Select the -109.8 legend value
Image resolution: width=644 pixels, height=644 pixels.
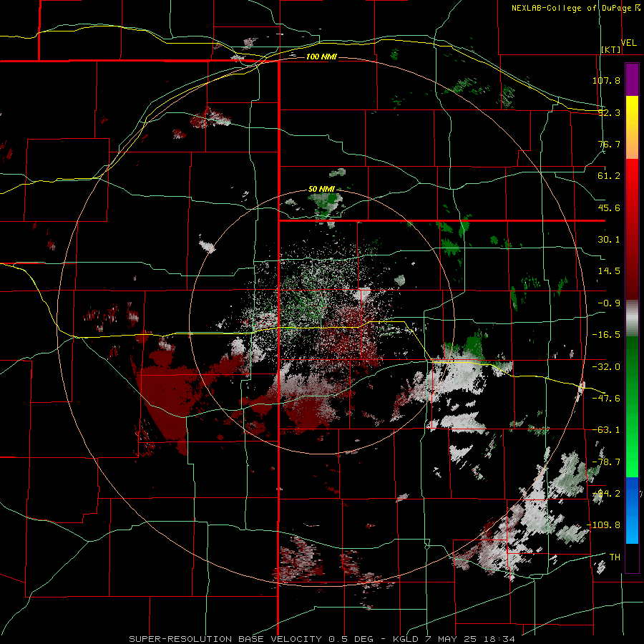pos(603,525)
